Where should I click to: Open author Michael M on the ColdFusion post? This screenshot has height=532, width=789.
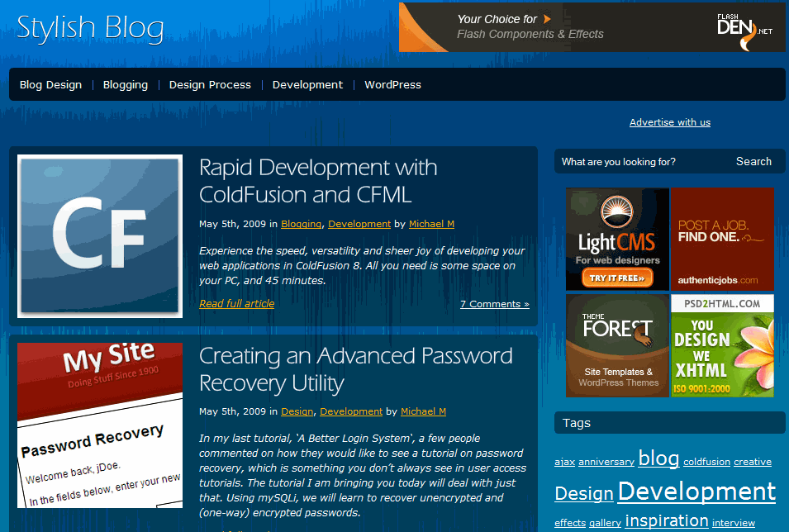pyautogui.click(x=431, y=224)
